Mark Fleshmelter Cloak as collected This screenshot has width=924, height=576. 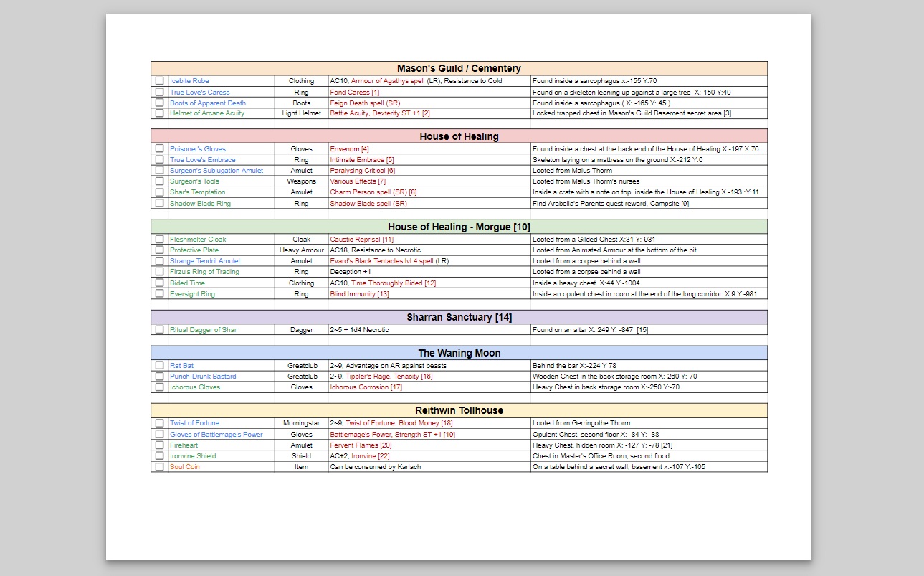pyautogui.click(x=159, y=239)
